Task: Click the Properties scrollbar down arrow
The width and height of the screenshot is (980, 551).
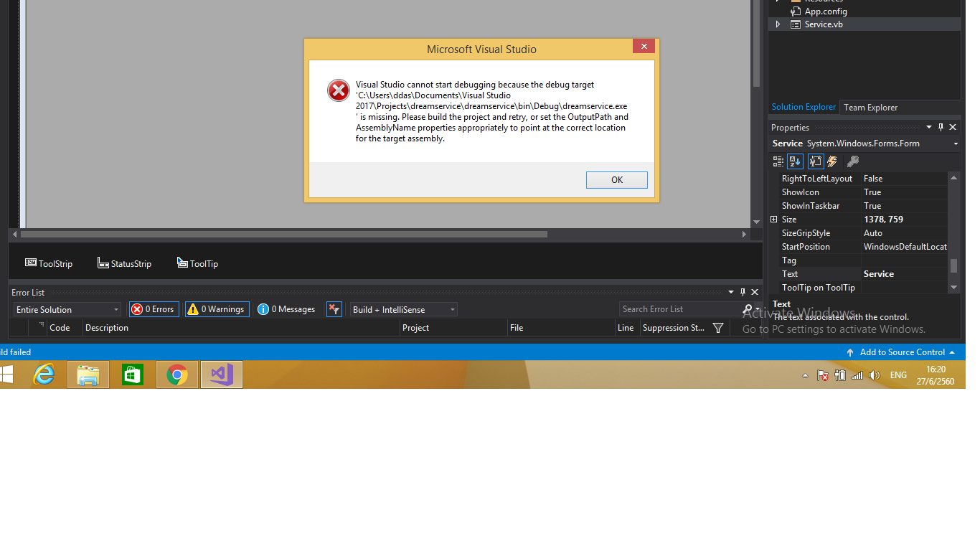Action: click(x=953, y=288)
